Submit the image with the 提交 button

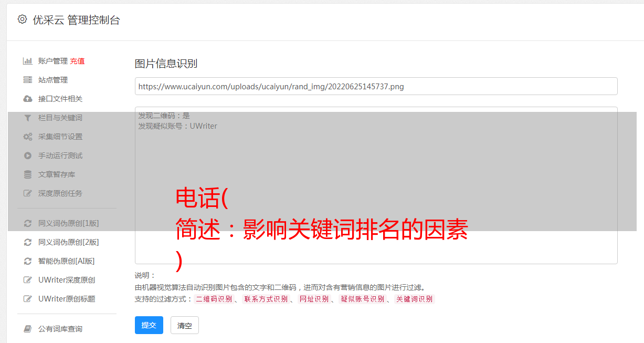pos(149,325)
